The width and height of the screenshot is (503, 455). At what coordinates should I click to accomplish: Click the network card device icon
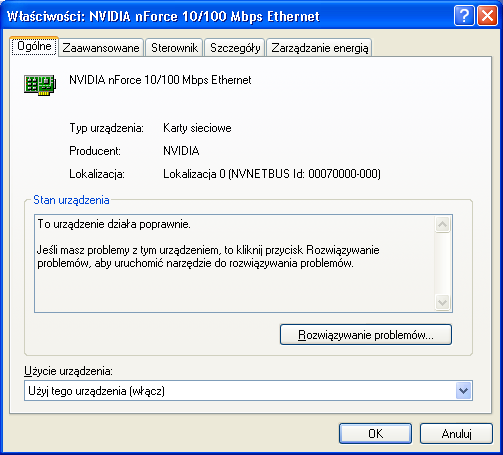40,85
